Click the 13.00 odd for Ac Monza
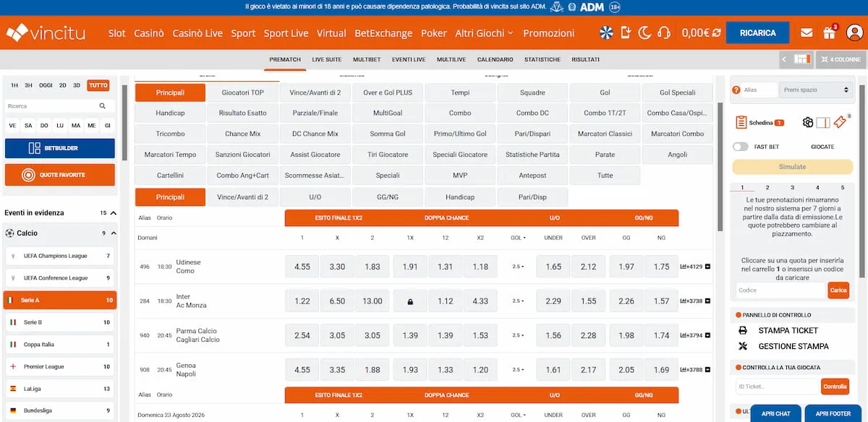This screenshot has height=422, width=868. click(373, 301)
